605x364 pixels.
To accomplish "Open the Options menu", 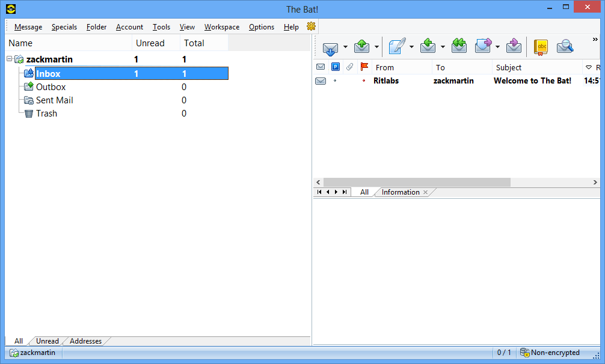I will click(x=262, y=27).
